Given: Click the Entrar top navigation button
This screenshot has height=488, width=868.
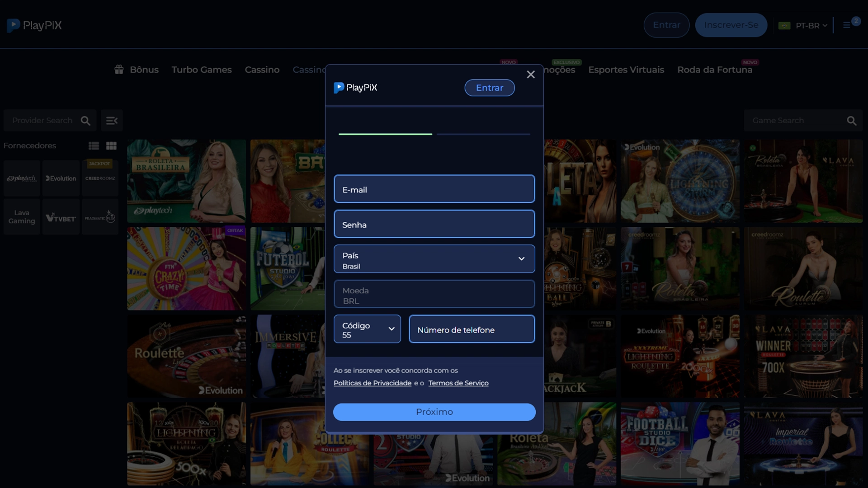Looking at the screenshot, I should tap(666, 24).
